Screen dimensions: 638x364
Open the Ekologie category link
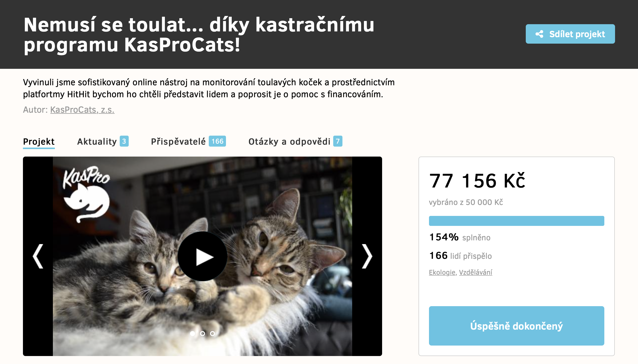tap(442, 272)
